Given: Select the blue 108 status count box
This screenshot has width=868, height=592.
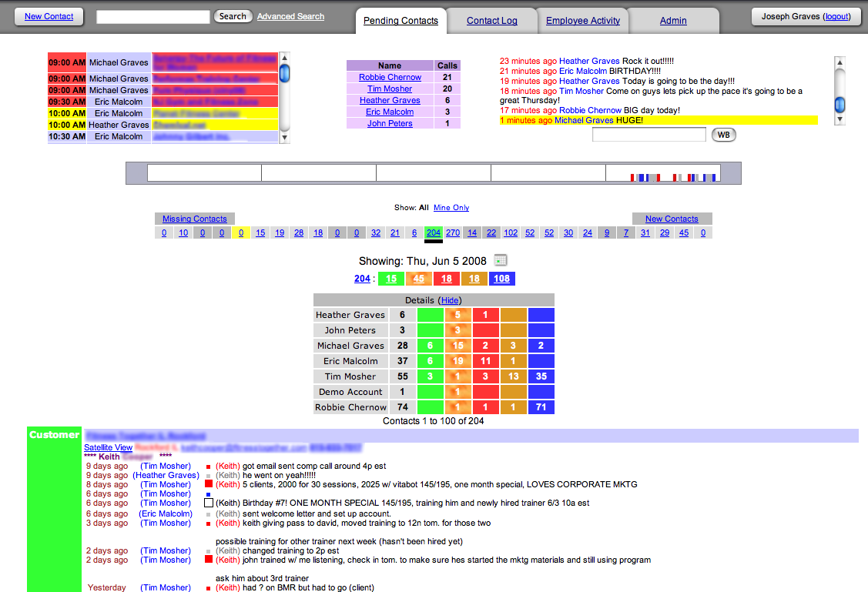Looking at the screenshot, I should [x=501, y=279].
